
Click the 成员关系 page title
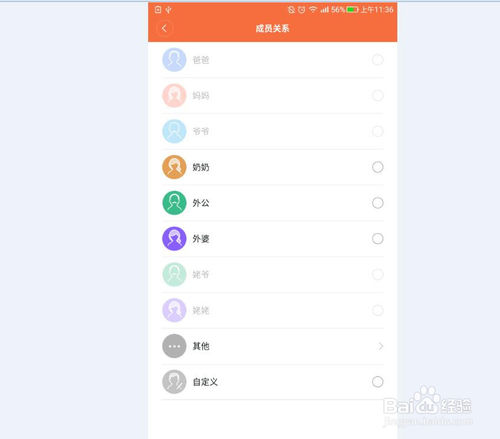[x=272, y=28]
